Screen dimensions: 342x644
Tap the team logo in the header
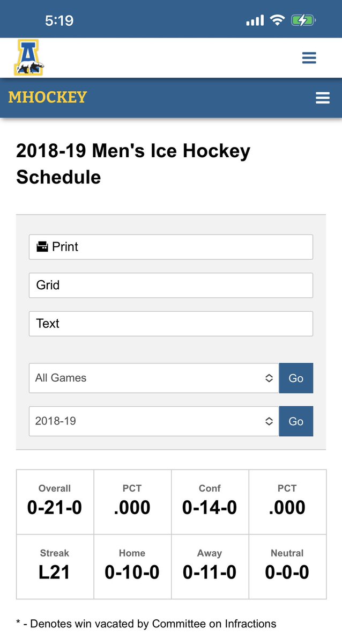click(29, 57)
